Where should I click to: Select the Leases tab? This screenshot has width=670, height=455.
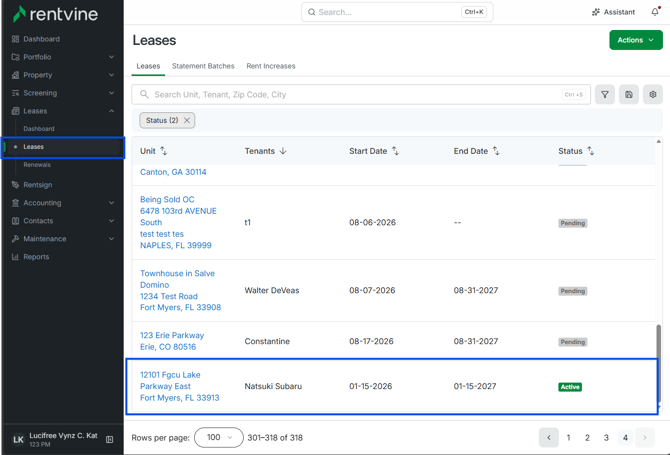point(148,66)
